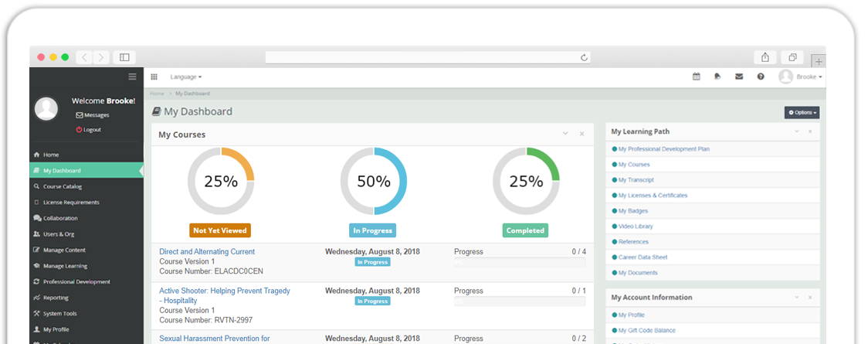Open My Badges link
Image resolution: width=868 pixels, height=344 pixels.
pyautogui.click(x=632, y=211)
